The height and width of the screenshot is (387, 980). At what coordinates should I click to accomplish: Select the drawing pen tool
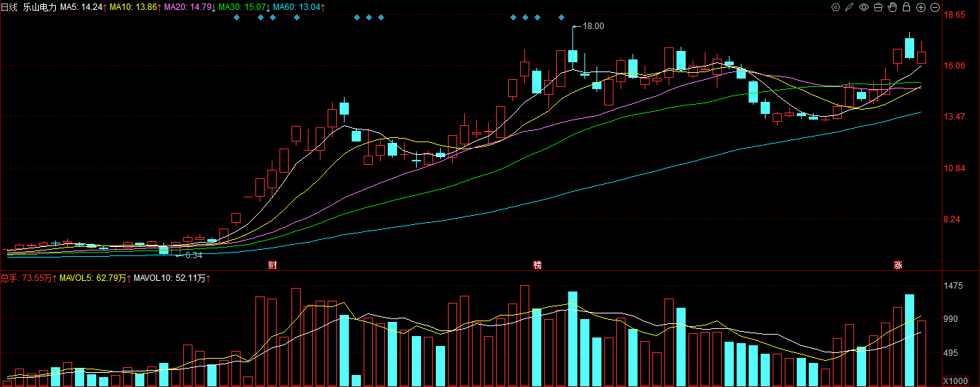(849, 7)
